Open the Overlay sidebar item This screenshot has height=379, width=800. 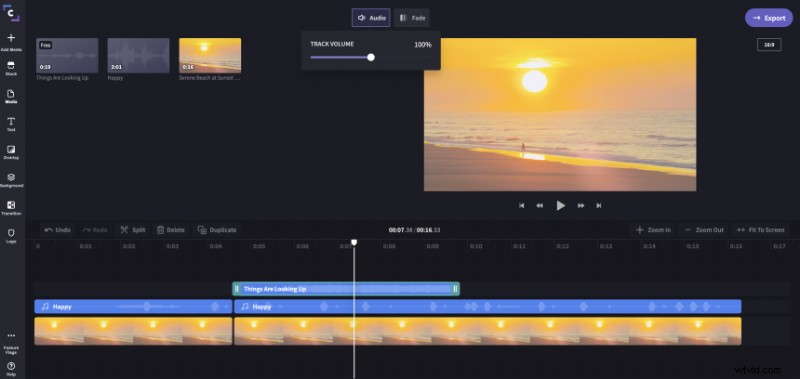(11, 153)
